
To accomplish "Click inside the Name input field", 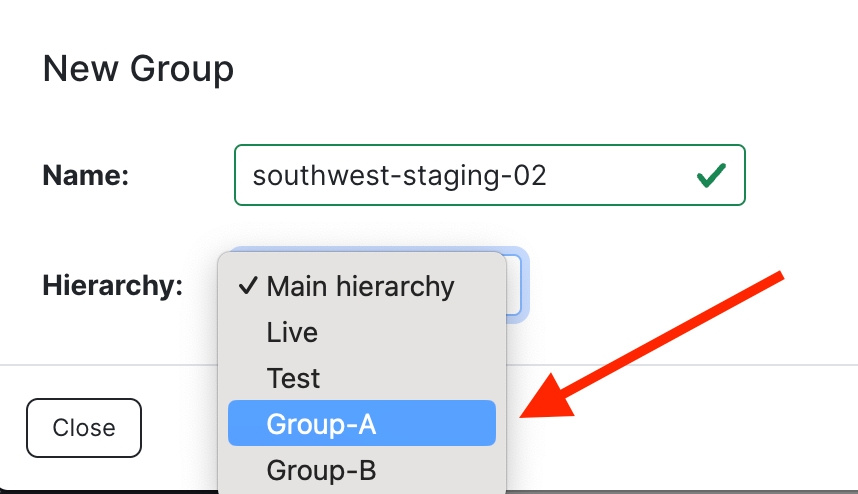I will pyautogui.click(x=620, y=176).
